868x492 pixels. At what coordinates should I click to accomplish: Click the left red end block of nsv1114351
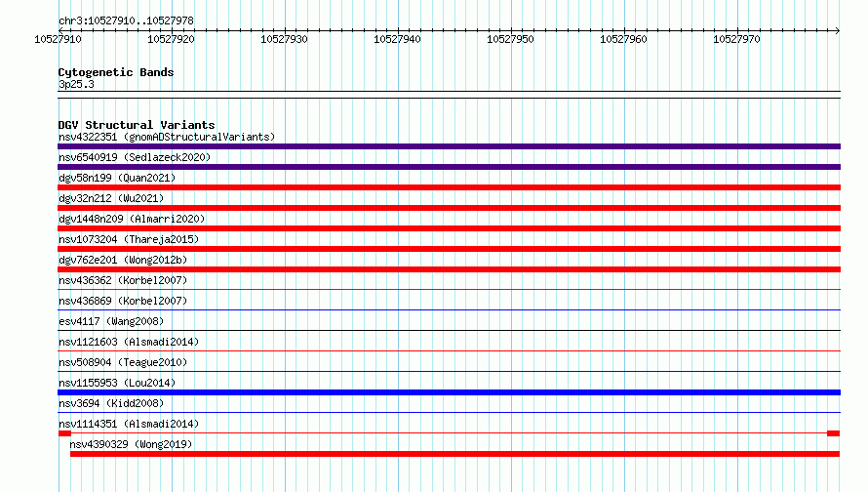coord(64,433)
